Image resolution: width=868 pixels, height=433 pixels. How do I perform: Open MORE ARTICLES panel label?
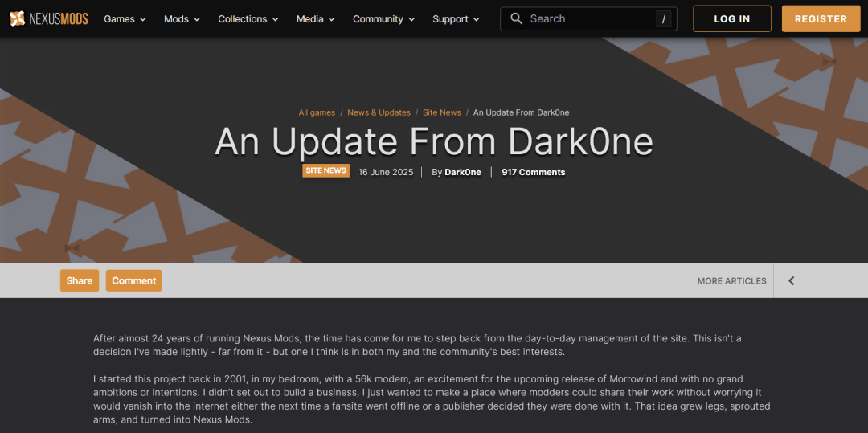tap(732, 281)
